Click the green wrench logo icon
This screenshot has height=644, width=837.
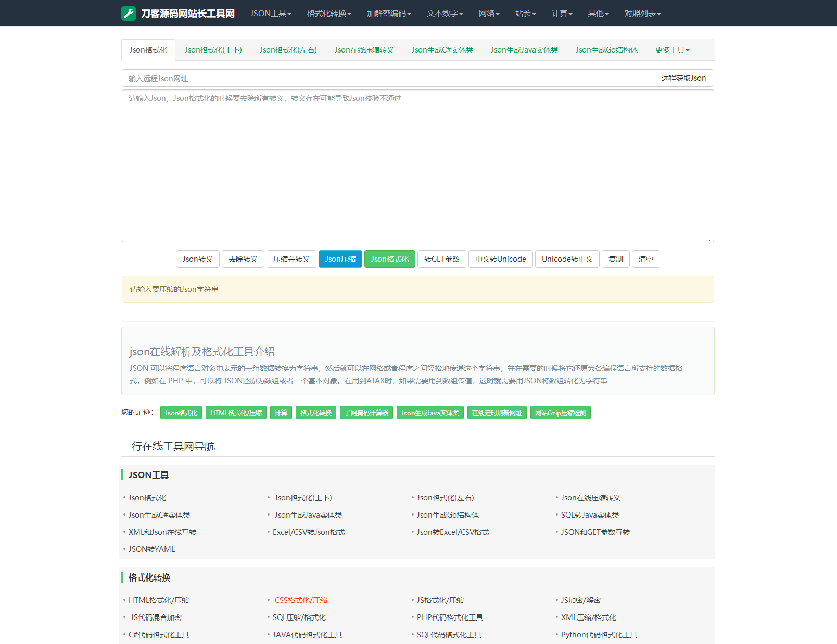[129, 13]
